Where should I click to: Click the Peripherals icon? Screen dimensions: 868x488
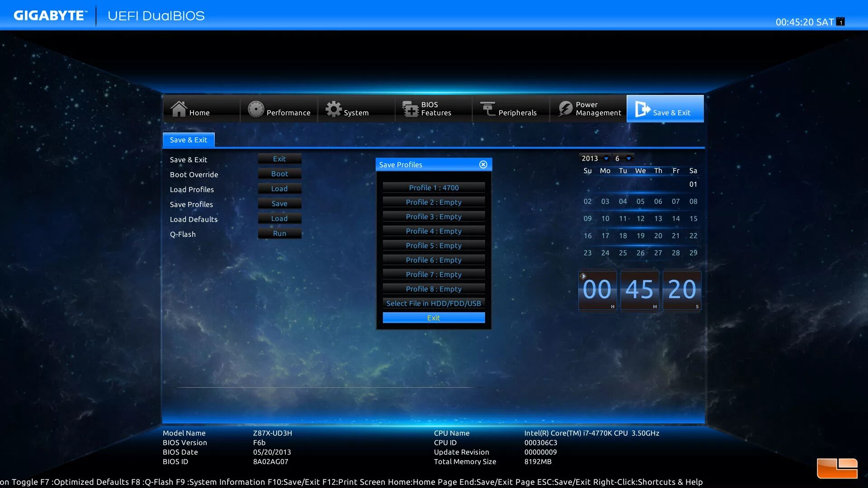click(488, 109)
